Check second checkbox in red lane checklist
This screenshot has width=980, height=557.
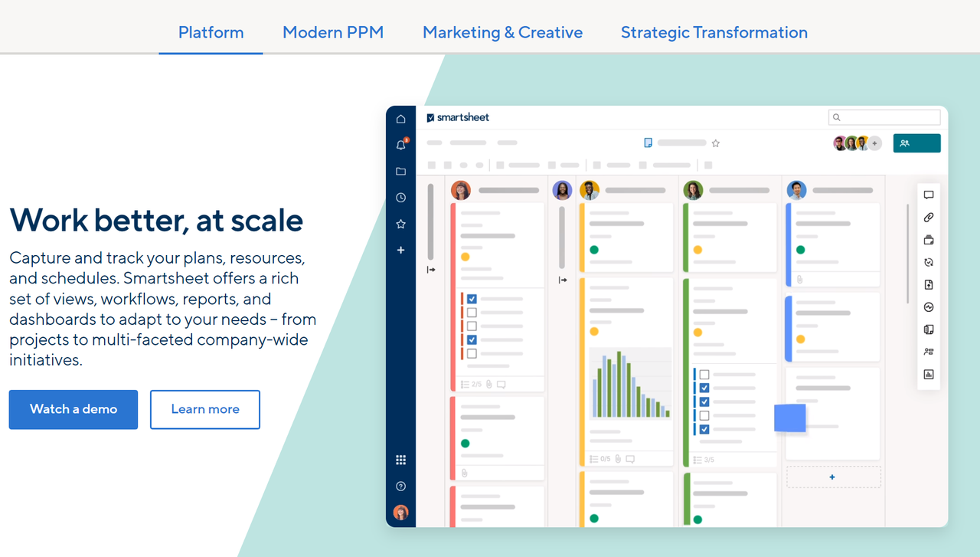472,313
